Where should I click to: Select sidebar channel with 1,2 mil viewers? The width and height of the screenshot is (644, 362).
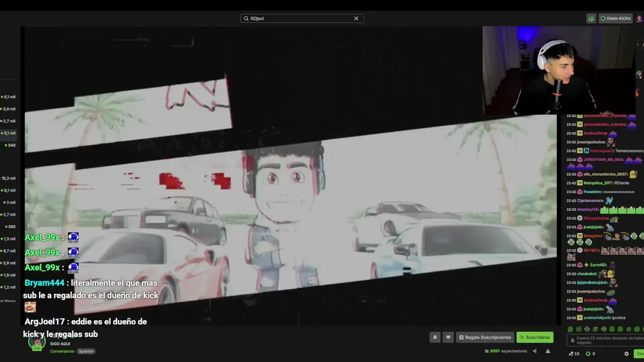9,287
